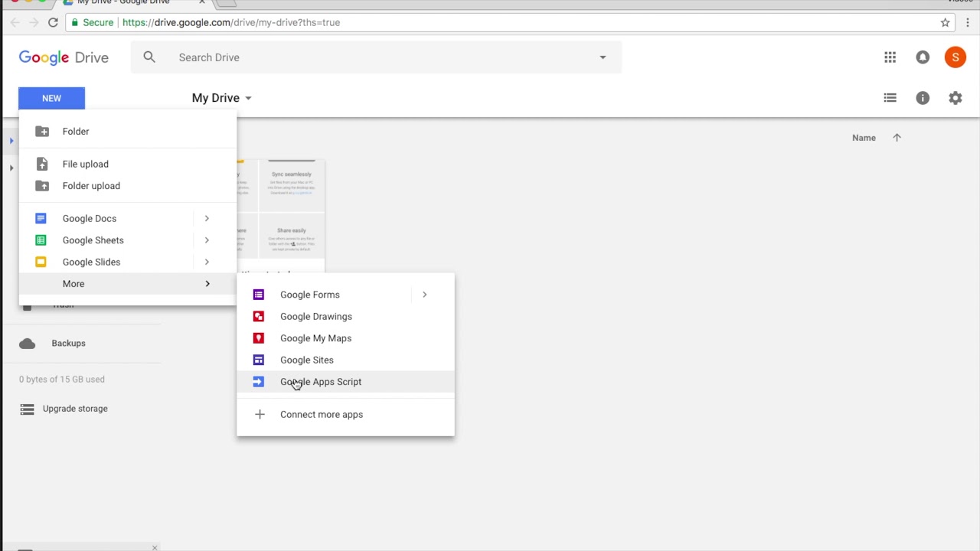This screenshot has height=551, width=980.
Task: Click the plus icon for Connect more apps
Action: tap(260, 414)
